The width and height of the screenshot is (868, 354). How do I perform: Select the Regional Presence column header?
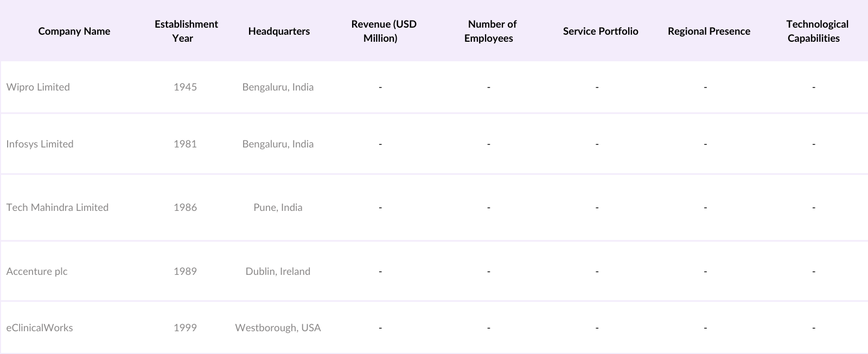click(x=709, y=31)
